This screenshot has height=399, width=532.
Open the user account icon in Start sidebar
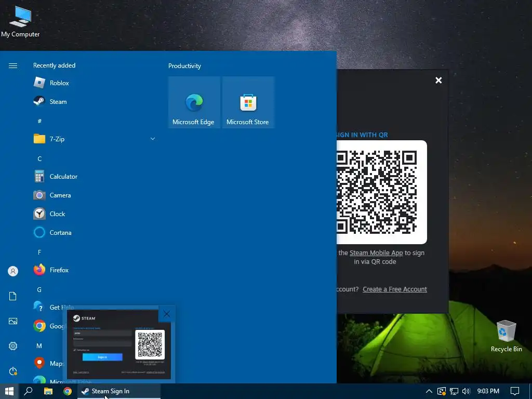(x=13, y=271)
